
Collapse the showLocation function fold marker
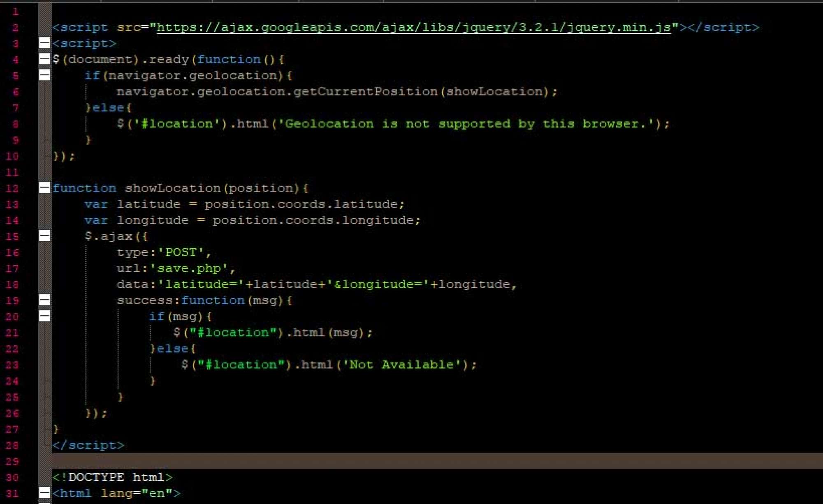click(44, 187)
